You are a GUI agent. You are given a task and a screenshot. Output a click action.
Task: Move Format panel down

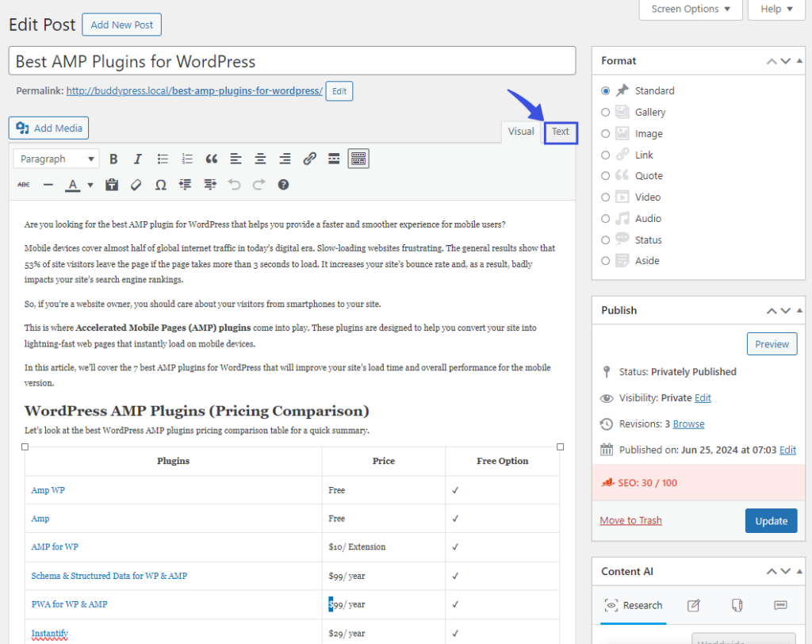[786, 61]
